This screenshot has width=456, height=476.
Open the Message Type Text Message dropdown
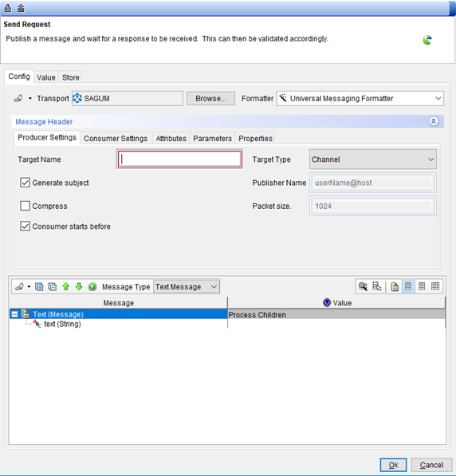(187, 286)
